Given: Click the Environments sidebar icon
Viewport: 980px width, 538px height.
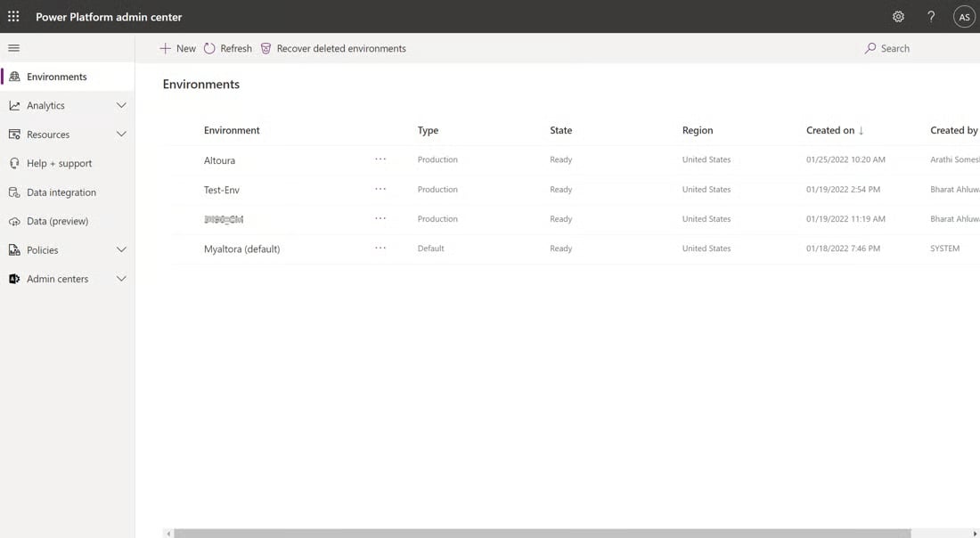Looking at the screenshot, I should 14,77.
